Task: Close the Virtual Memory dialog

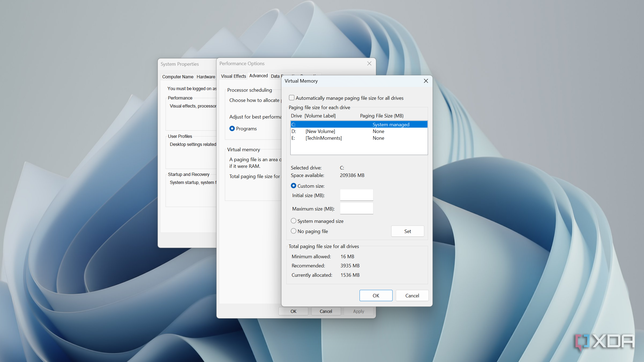Action: coord(426,81)
